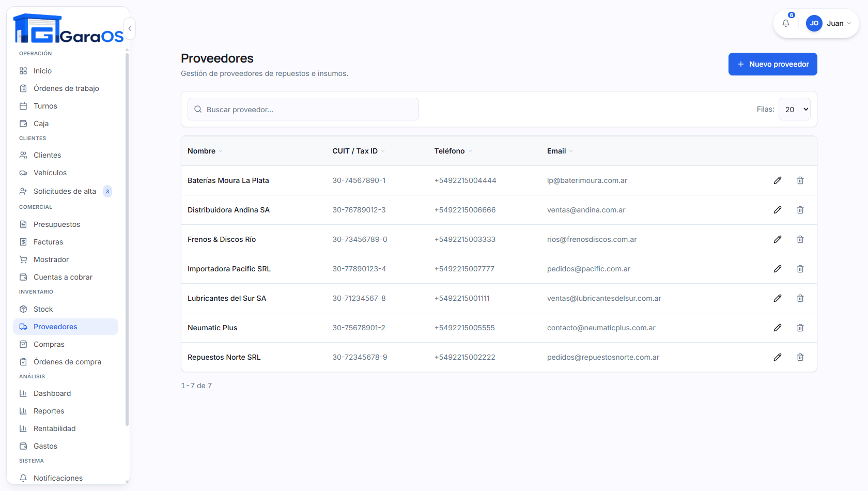Click the email ventas@lubricantesdelsur.com.ar

pyautogui.click(x=604, y=298)
